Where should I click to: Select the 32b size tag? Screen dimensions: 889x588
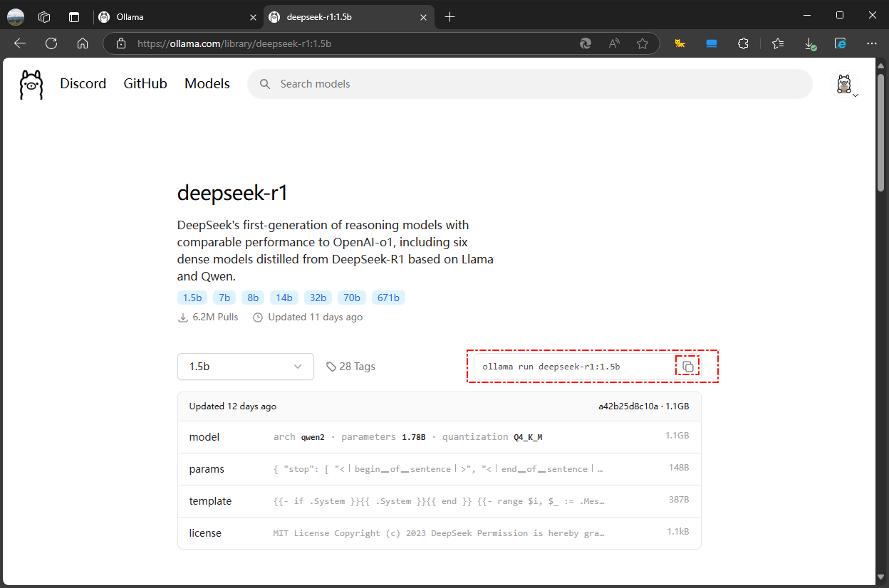pyautogui.click(x=318, y=298)
